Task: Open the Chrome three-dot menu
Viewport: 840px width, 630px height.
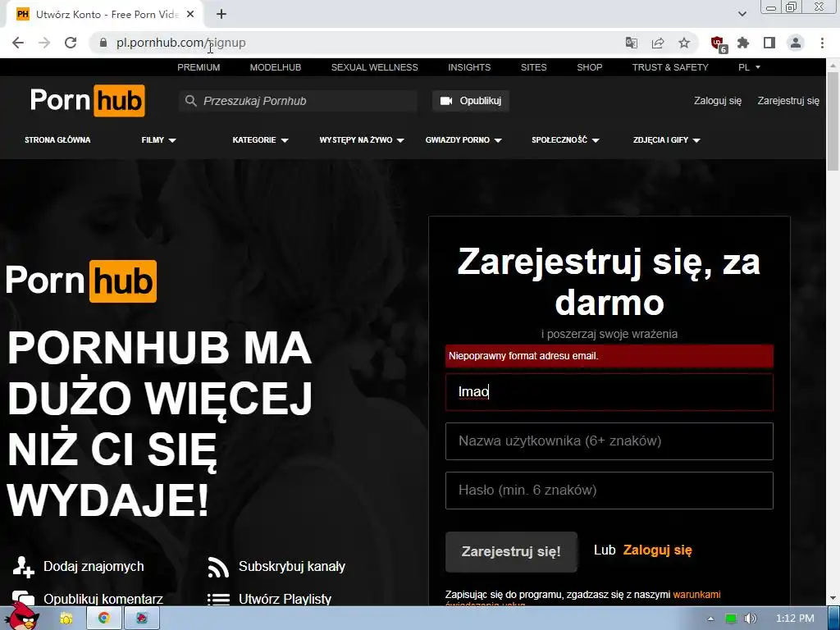Action: (822, 43)
